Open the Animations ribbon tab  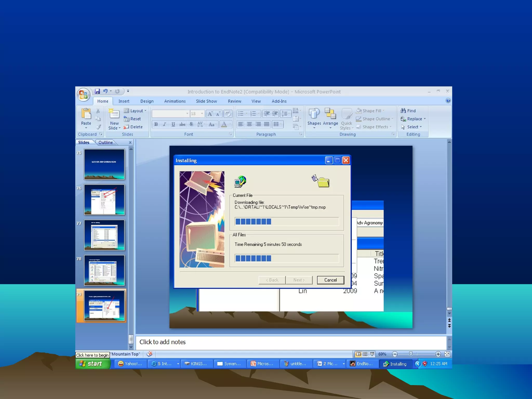click(175, 101)
